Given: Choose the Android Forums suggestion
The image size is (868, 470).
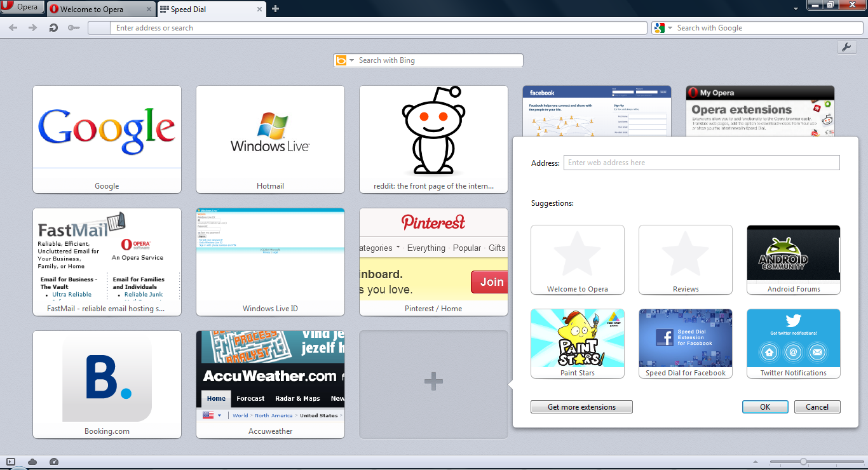Looking at the screenshot, I should 794,260.
